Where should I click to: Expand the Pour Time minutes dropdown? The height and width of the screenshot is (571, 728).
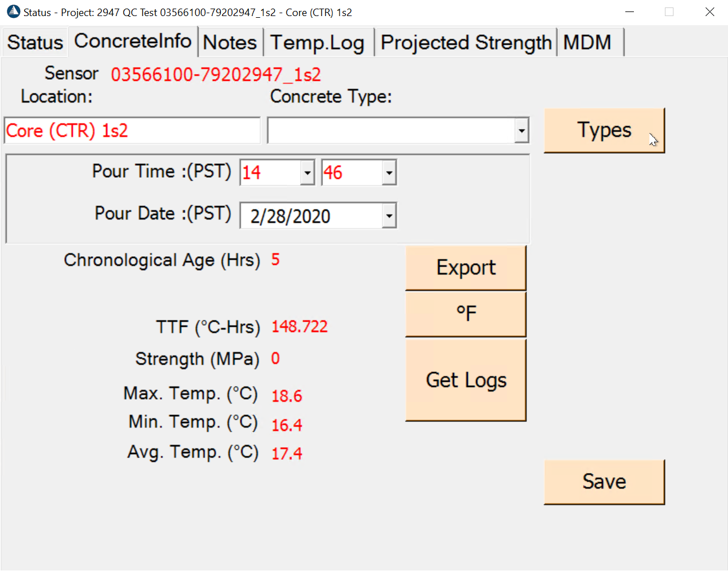click(389, 173)
